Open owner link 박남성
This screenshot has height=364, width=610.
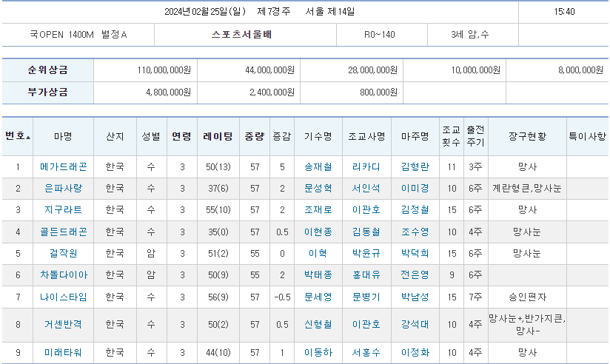415,297
